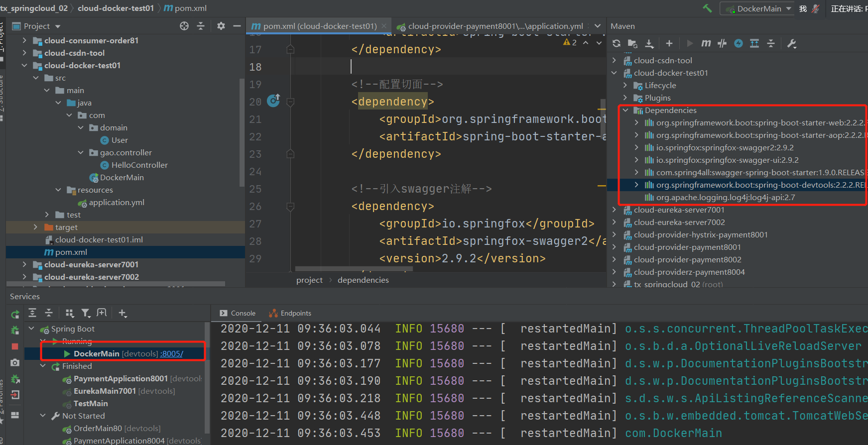The width and height of the screenshot is (868, 445).
Task: Open the :8005/ link for DockerMain
Action: [172, 354]
